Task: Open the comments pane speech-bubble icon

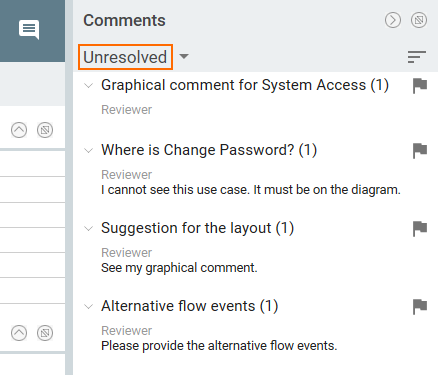Action: pyautogui.click(x=29, y=29)
